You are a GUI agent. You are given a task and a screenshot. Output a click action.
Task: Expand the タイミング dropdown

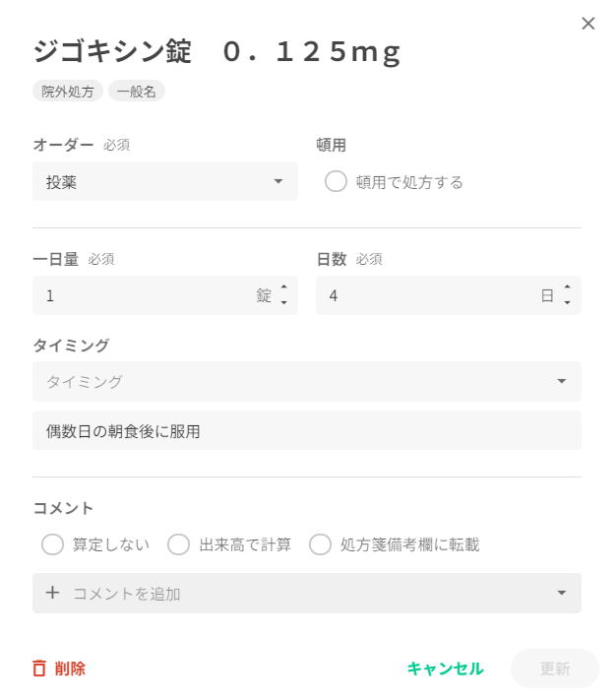[x=561, y=381]
